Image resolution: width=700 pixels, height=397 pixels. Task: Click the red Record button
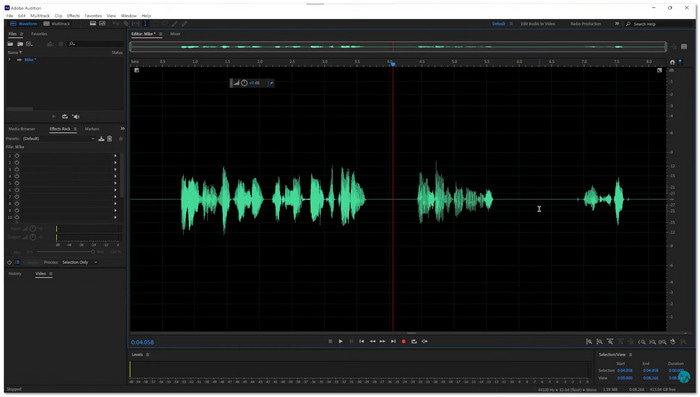404,341
